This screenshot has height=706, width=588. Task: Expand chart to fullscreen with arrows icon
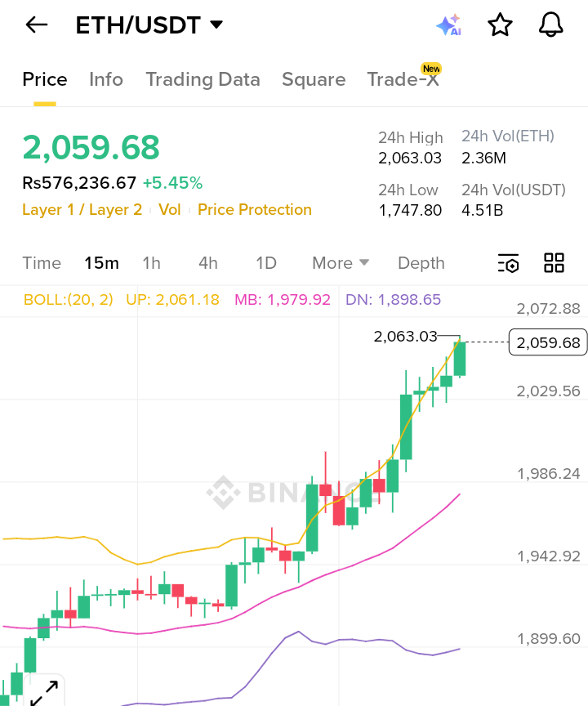tap(43, 691)
